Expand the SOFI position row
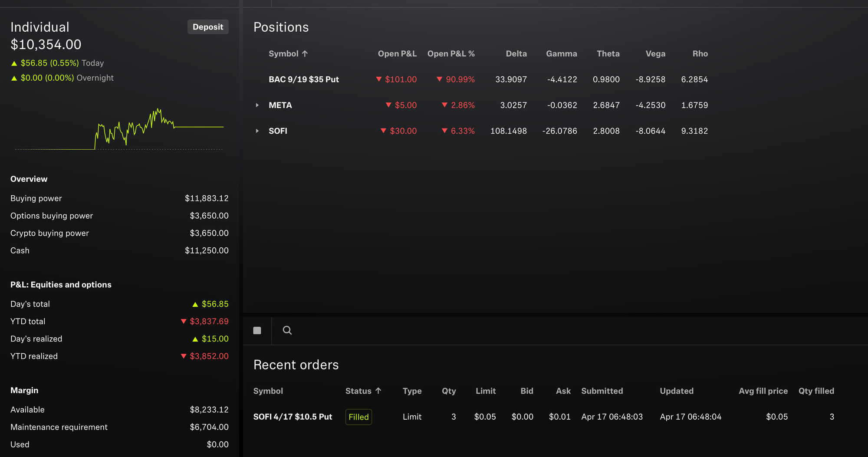Screen dimensions: 868x457 257,131
